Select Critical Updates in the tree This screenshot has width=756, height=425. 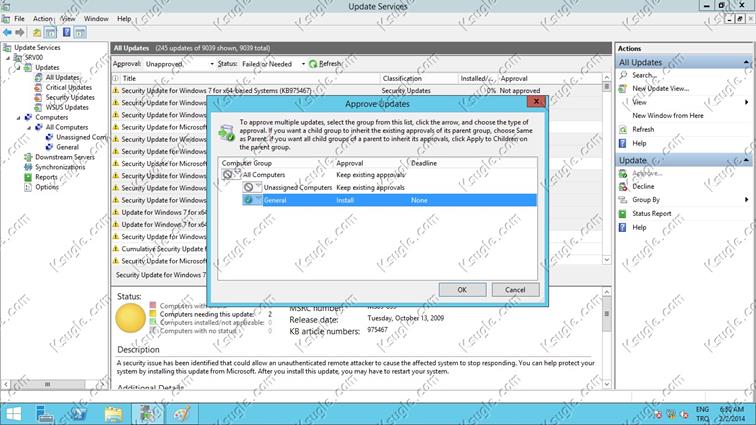(x=68, y=87)
